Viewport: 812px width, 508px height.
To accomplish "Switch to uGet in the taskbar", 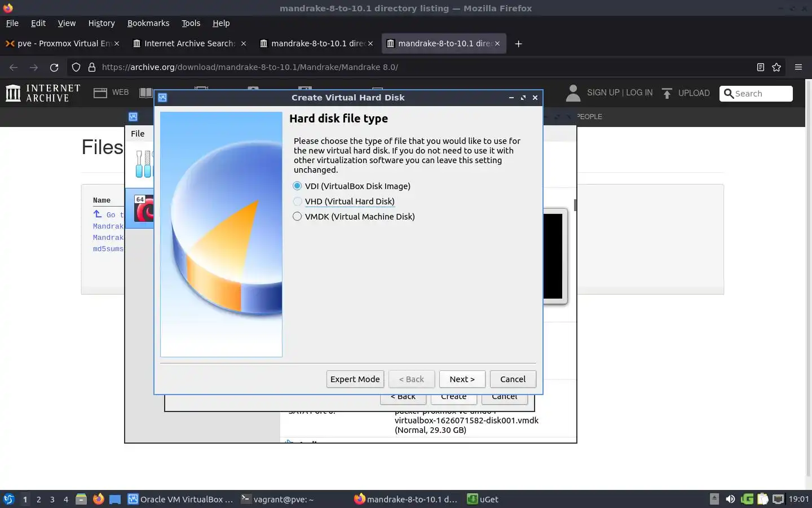I will [x=483, y=499].
